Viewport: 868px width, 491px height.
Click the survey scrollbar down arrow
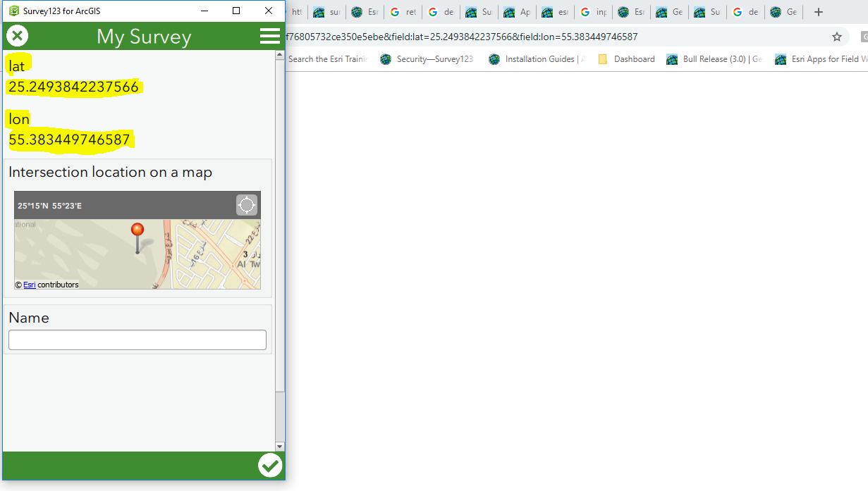click(x=280, y=447)
